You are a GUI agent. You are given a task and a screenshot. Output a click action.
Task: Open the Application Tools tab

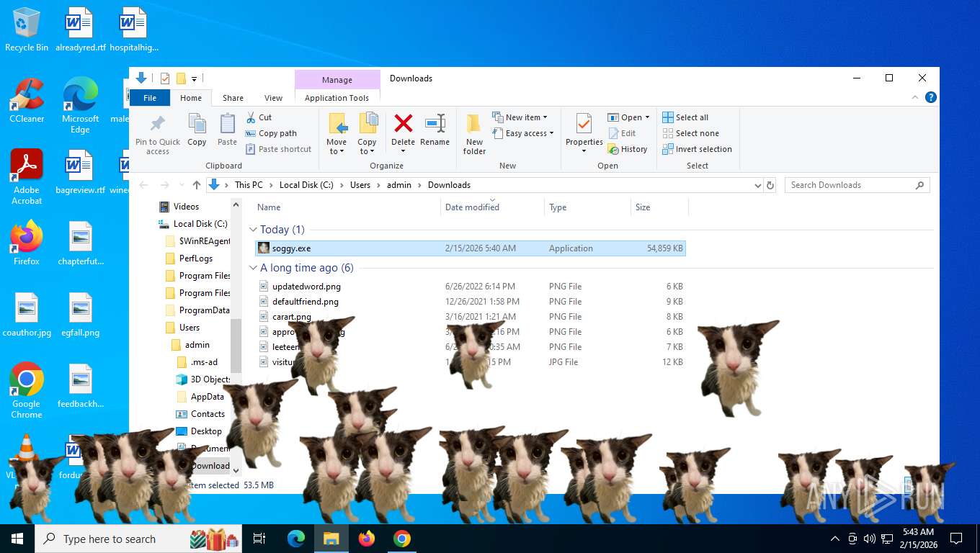click(x=337, y=98)
